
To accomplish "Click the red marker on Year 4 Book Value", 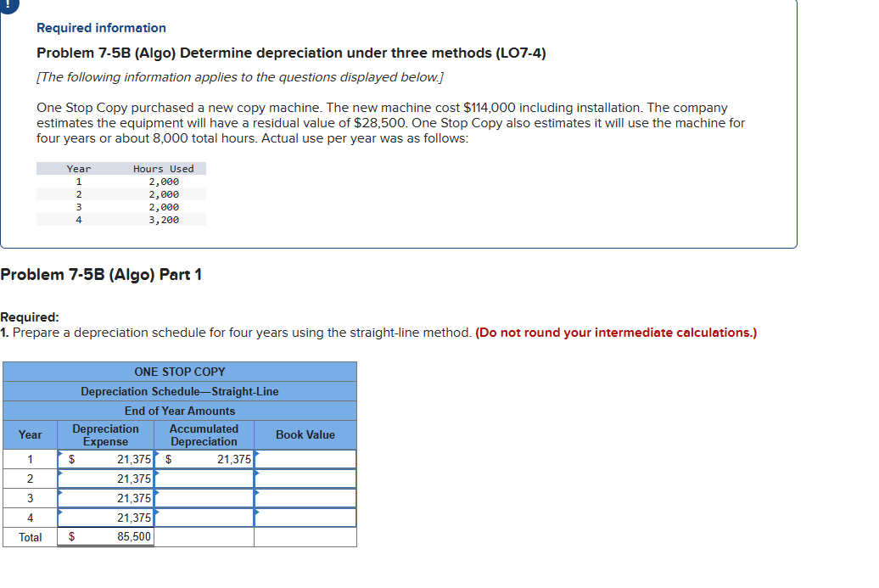I will [x=257, y=512].
